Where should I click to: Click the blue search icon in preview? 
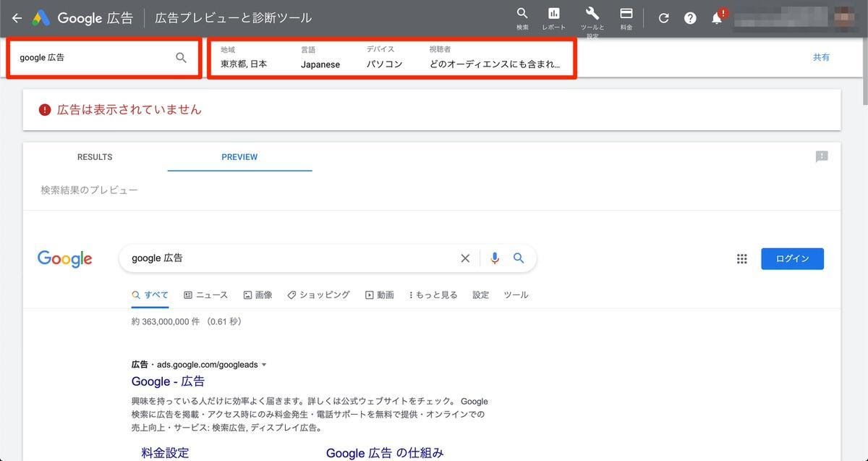click(519, 258)
